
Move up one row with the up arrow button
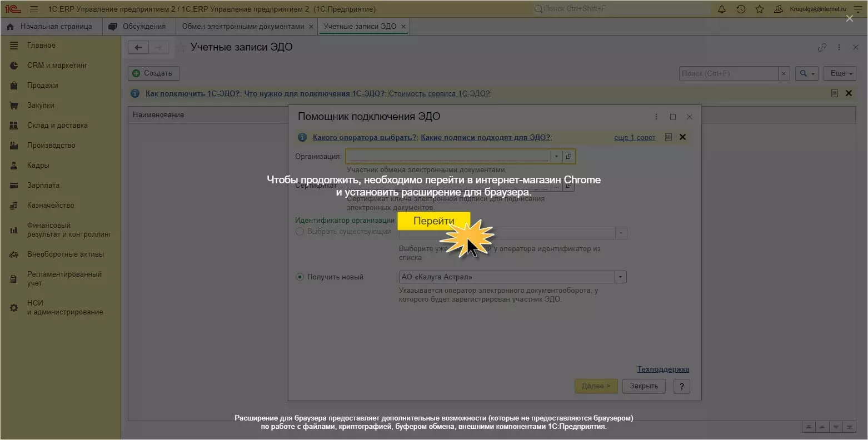click(822, 427)
